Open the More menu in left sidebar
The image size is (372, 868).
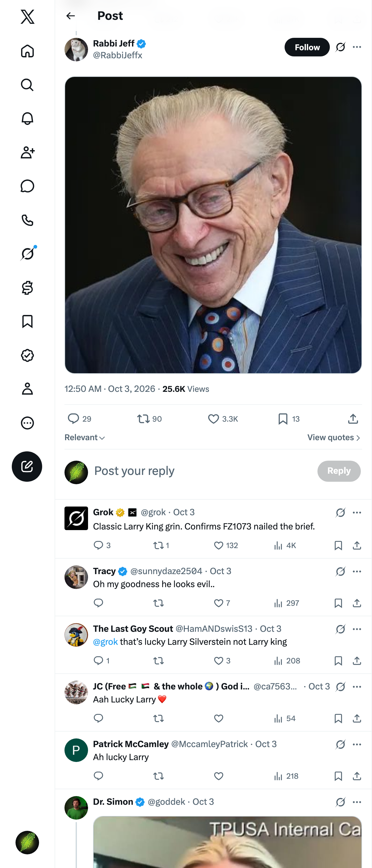[27, 423]
